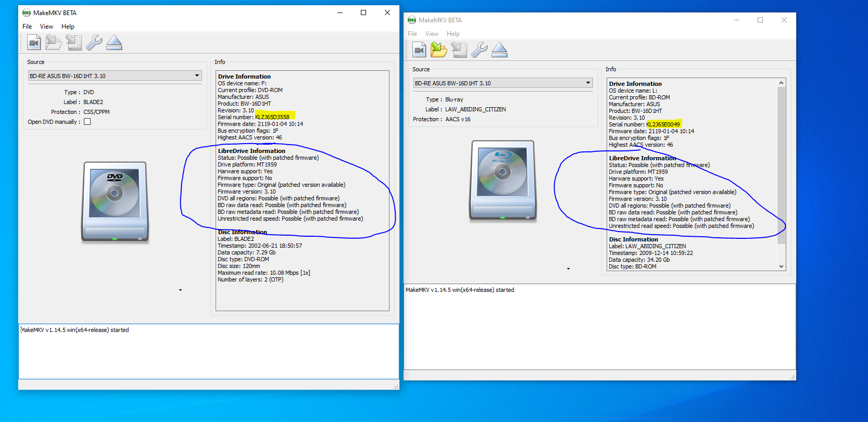The image size is (868, 422).
Task: Click Open Disc icon in left MakeMKV window
Action: [x=54, y=43]
